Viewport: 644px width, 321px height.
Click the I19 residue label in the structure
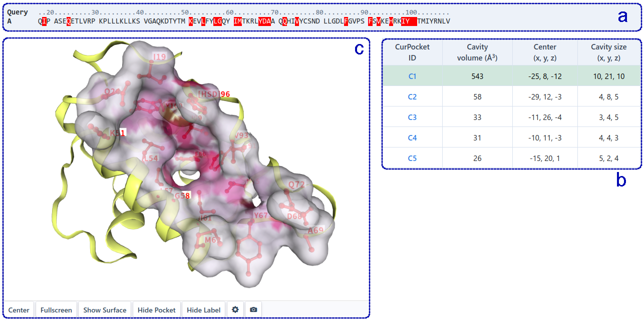(159, 57)
